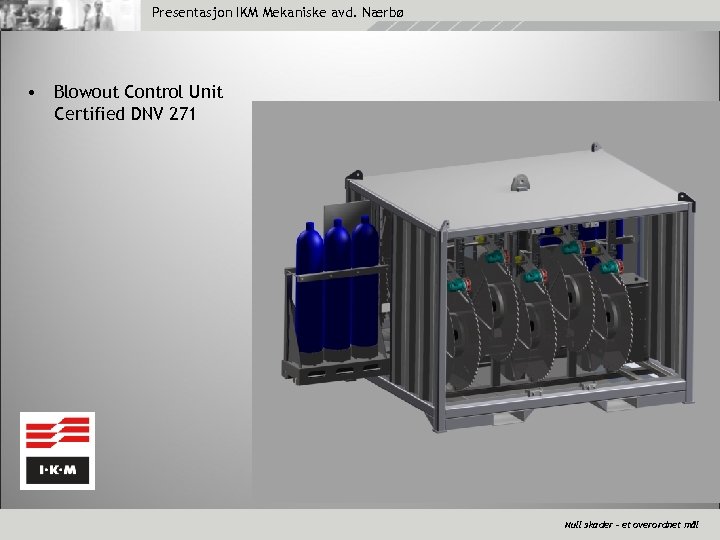Click the IKM company logo
Screen dimensions: 720x540
pyautogui.click(x=57, y=450)
